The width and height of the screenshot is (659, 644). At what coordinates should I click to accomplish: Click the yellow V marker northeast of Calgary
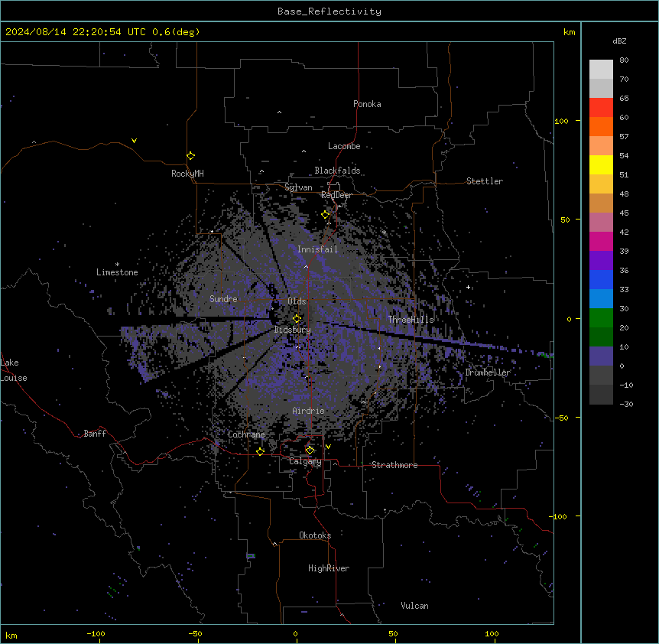click(x=328, y=447)
